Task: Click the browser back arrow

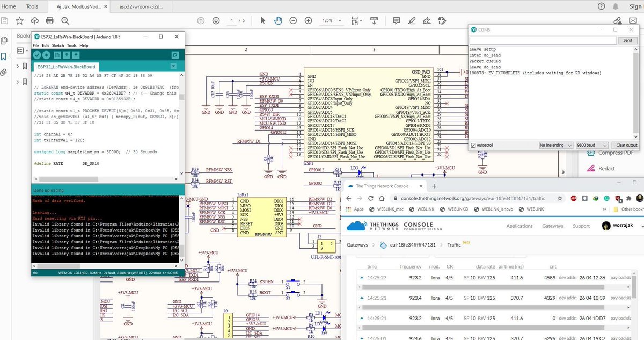Action: pos(348,198)
